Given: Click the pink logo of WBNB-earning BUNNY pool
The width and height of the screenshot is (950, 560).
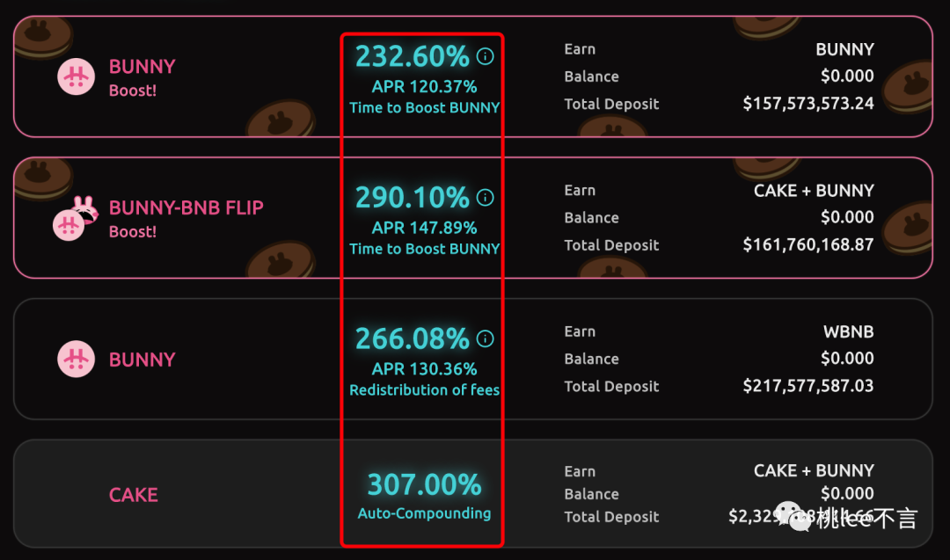Looking at the screenshot, I should (77, 359).
